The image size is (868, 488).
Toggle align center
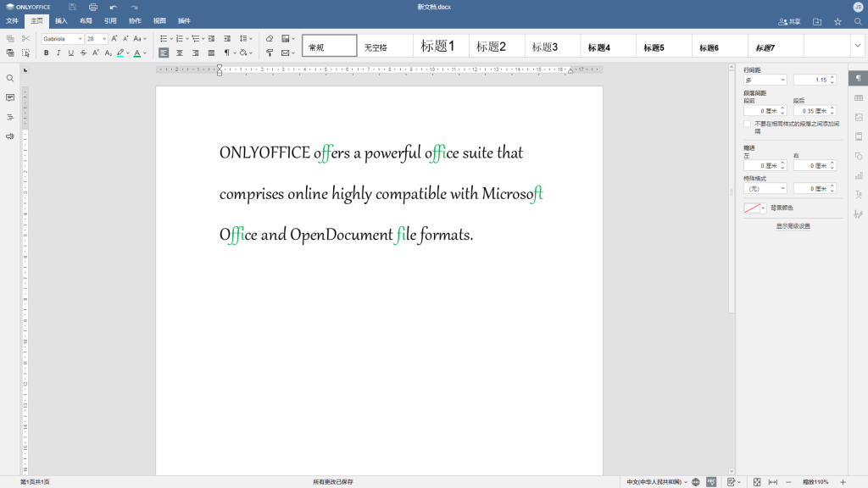click(180, 53)
